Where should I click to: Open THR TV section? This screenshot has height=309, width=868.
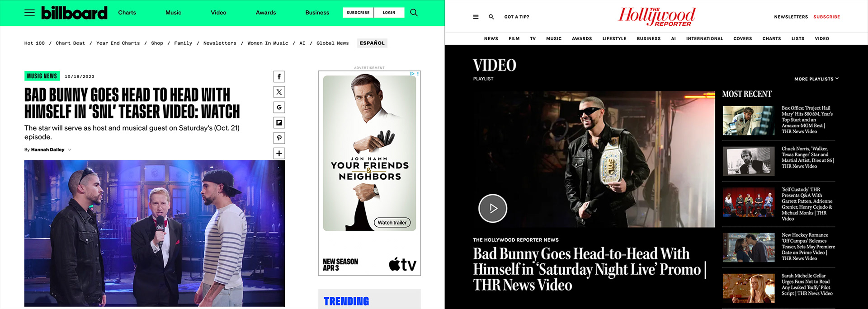tap(533, 39)
